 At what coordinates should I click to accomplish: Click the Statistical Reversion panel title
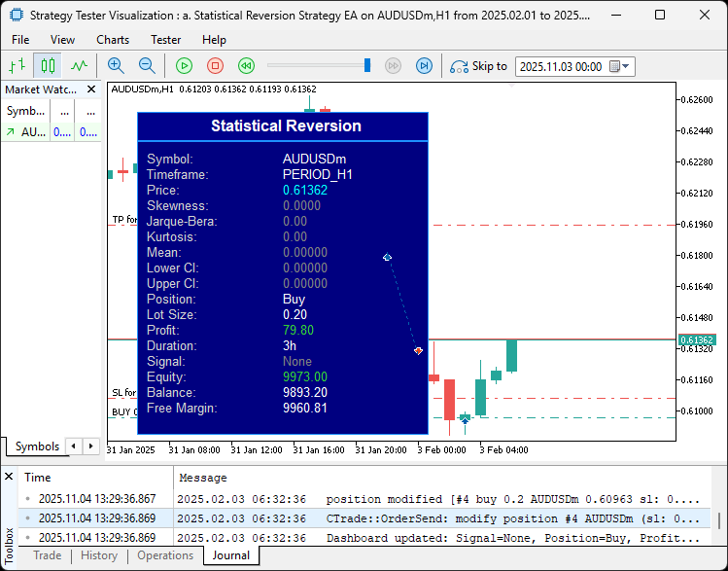tap(286, 125)
